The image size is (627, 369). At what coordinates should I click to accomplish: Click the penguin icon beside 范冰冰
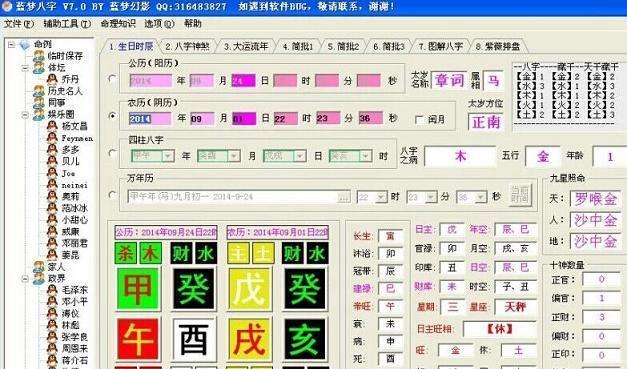tap(52, 207)
